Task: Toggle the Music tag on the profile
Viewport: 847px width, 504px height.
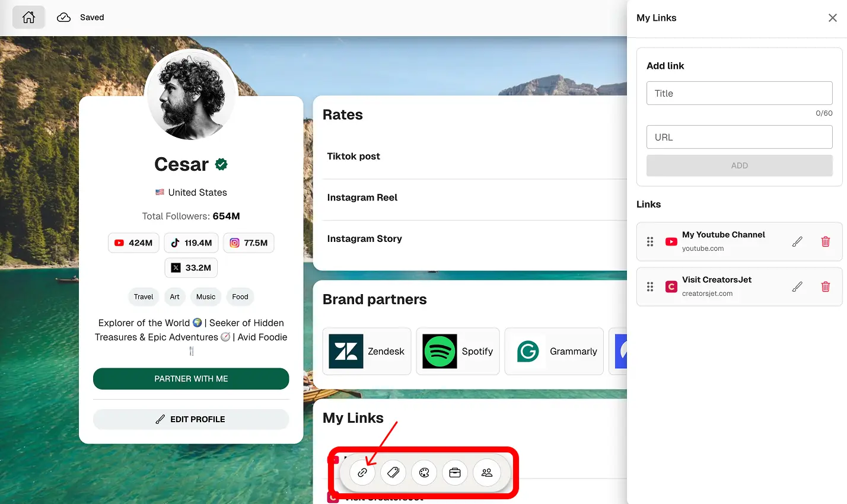Action: coord(206,296)
